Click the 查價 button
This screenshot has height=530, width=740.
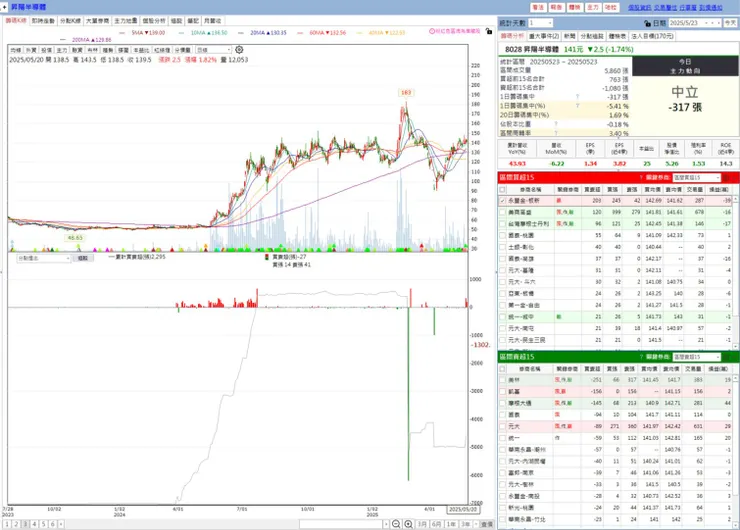pyautogui.click(x=487, y=524)
